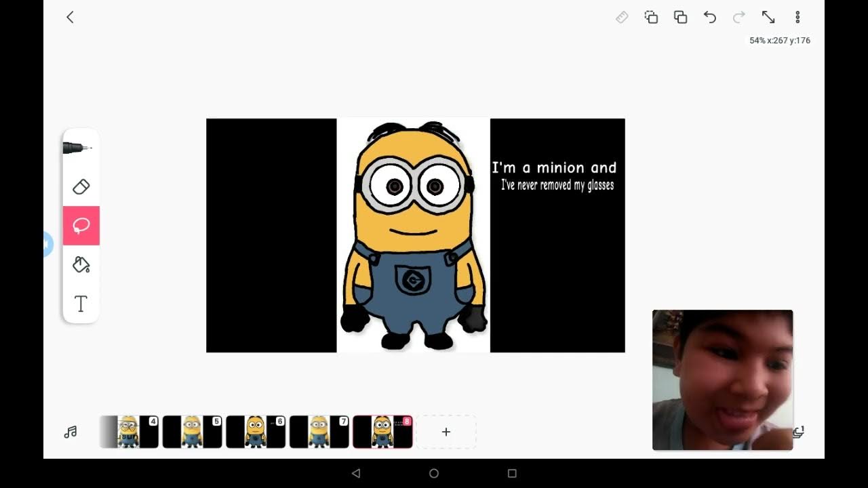Tap the Android home circle button
The height and width of the screenshot is (488, 868).
pos(434,473)
